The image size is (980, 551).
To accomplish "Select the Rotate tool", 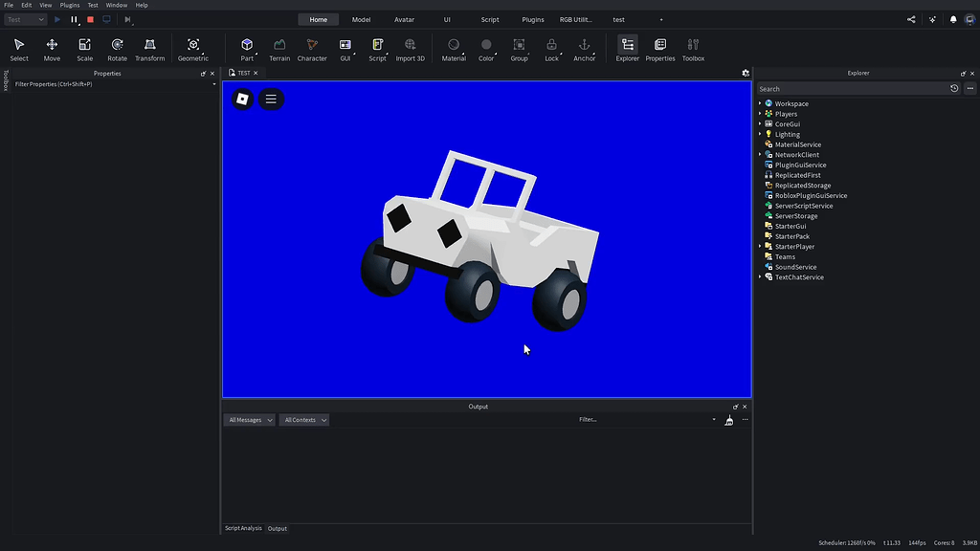I will click(117, 48).
